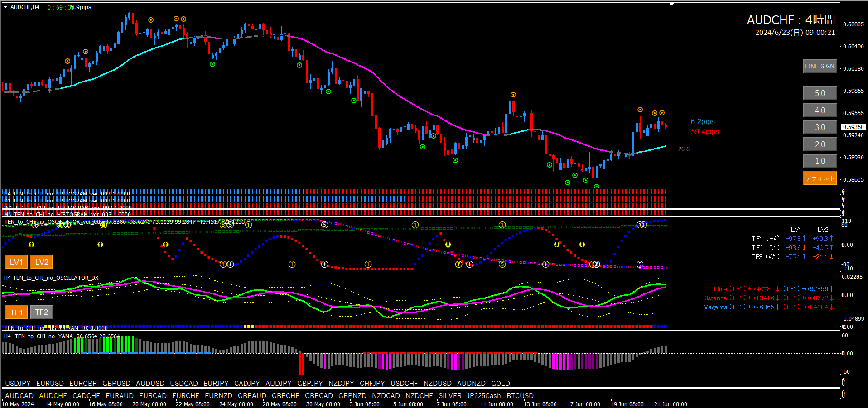Toggle the TF1 timeframe button
Viewport: 868px width, 408px height.
pyautogui.click(x=16, y=312)
